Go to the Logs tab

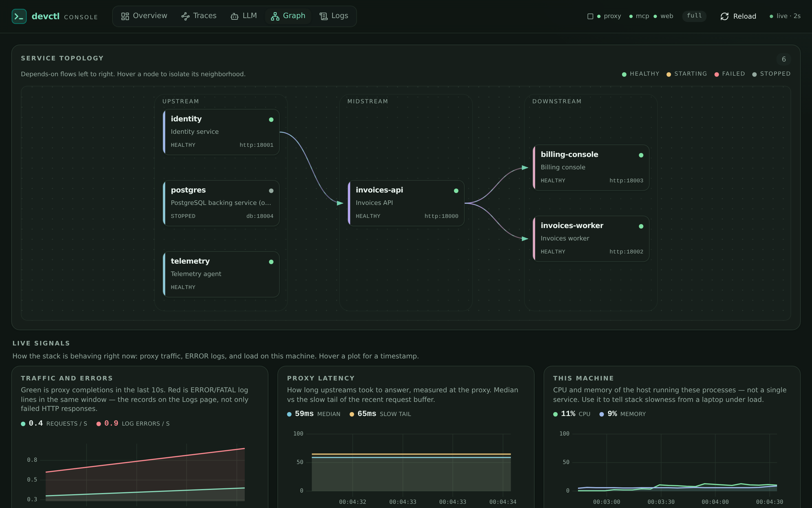pyautogui.click(x=334, y=16)
